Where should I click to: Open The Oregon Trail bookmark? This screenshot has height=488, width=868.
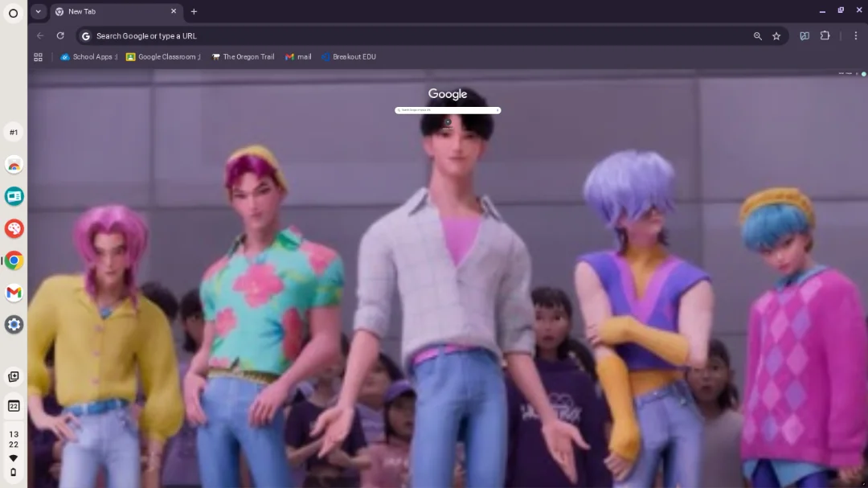(243, 57)
